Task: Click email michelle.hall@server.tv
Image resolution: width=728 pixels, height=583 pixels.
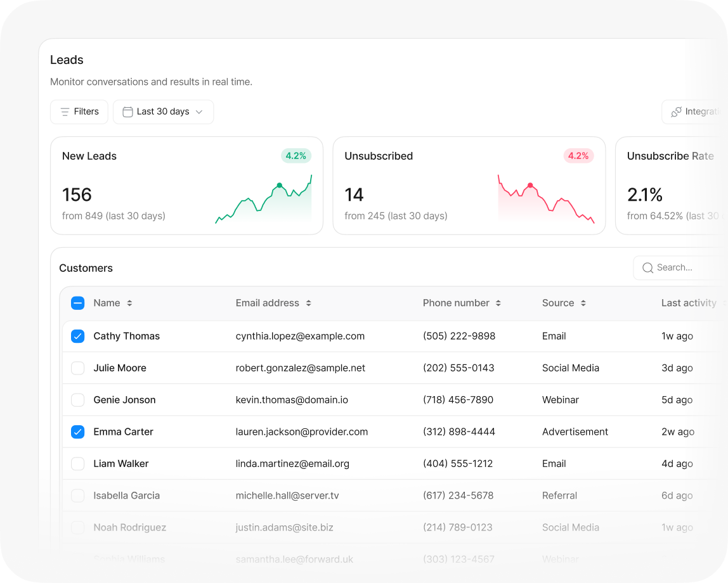Action: 287,496
